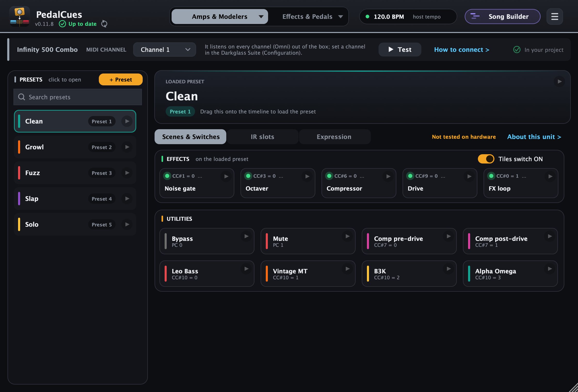Expand the MIDI Channel 1 dropdown
Viewport: 578px width, 392px height.
pos(164,50)
